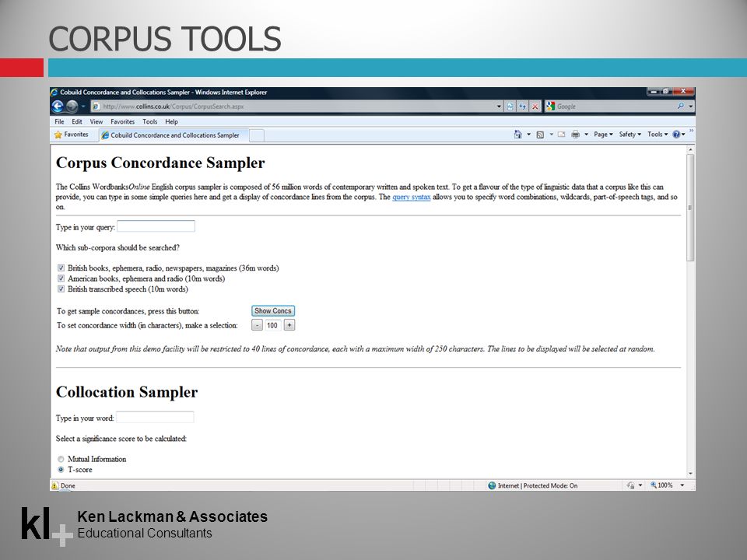Click the status bar warning icon beside Done
The width and height of the screenshot is (747, 560).
(54, 485)
